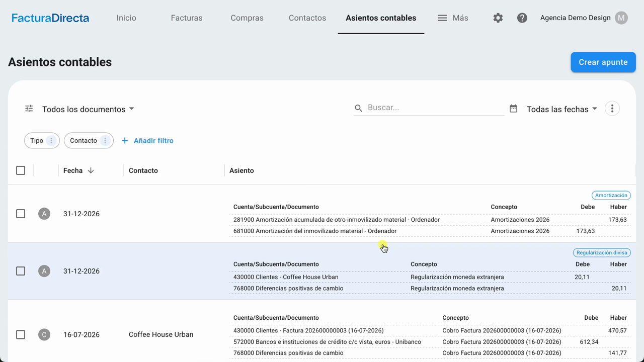
Task: Click the Regularización divisa tag
Action: click(x=602, y=253)
